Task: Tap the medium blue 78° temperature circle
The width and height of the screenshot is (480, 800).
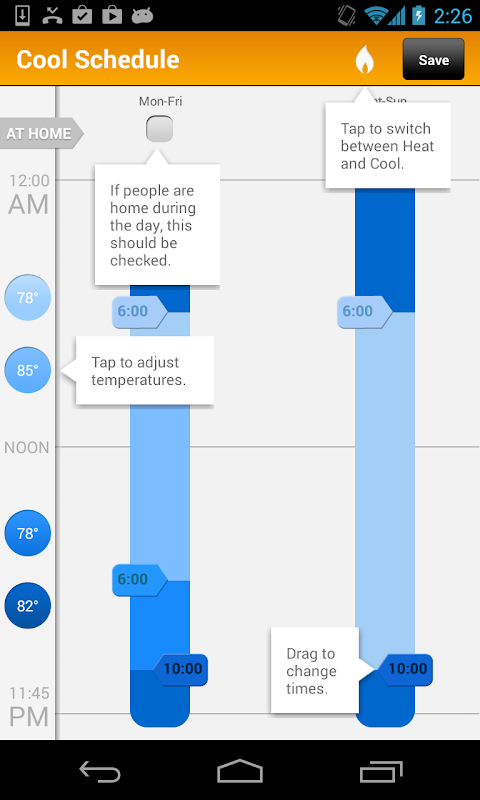Action: (x=28, y=533)
